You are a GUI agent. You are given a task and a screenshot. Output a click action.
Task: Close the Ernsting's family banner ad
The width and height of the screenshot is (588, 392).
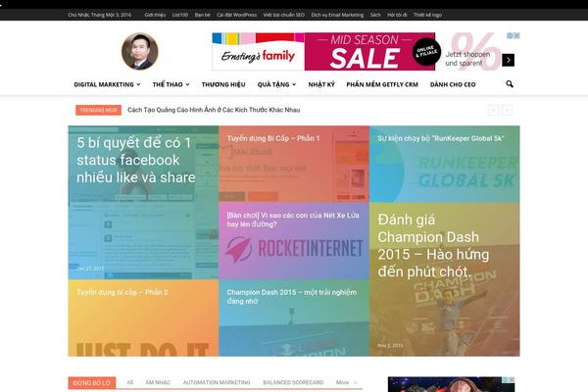click(516, 35)
